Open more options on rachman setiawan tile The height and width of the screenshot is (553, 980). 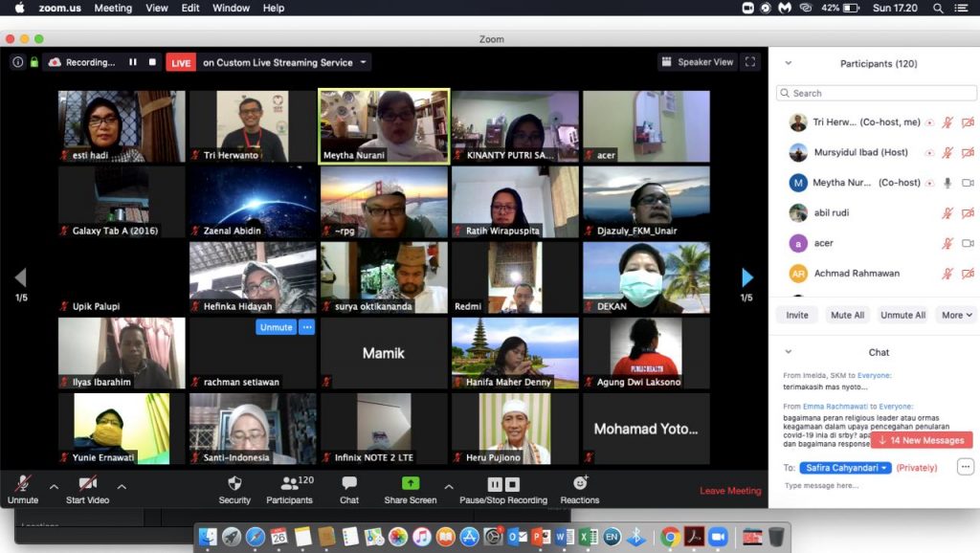[306, 327]
